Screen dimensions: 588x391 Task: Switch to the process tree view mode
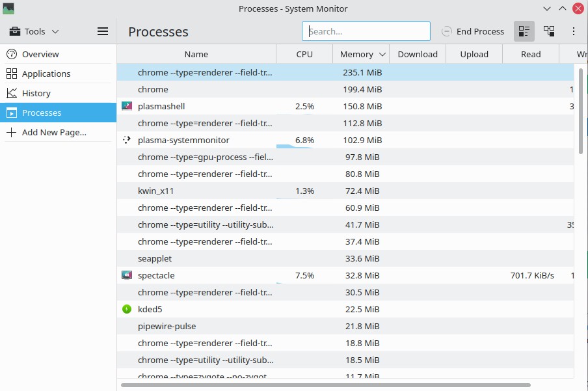(549, 31)
